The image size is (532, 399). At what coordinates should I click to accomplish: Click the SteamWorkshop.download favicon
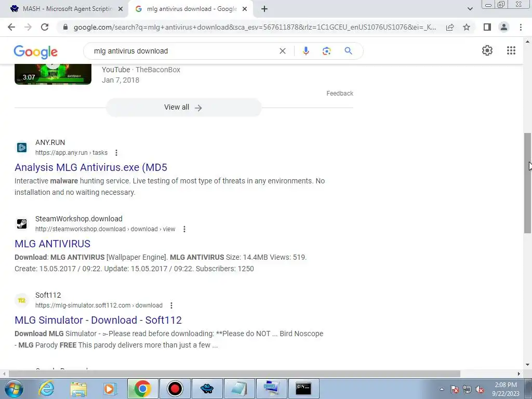point(22,224)
